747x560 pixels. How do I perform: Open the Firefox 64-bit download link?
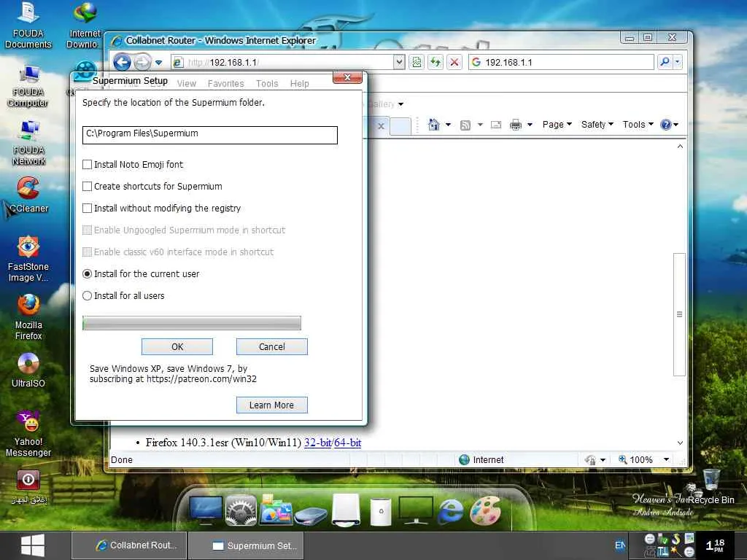click(348, 443)
